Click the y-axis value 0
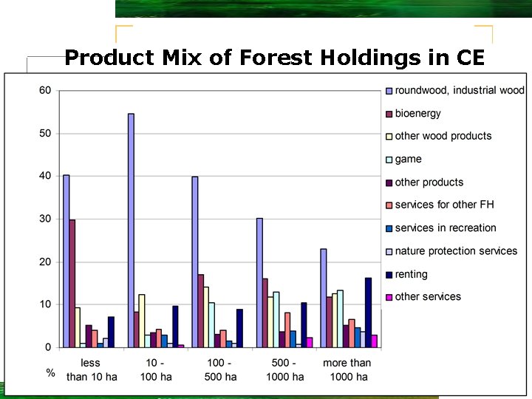Viewport: 532px width, 399px height. (x=48, y=347)
